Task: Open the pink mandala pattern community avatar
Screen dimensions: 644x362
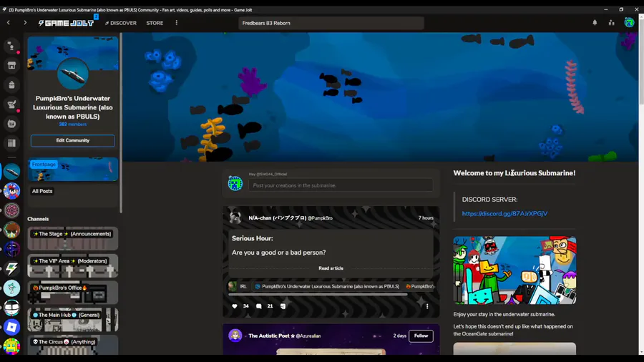Action: (11, 210)
